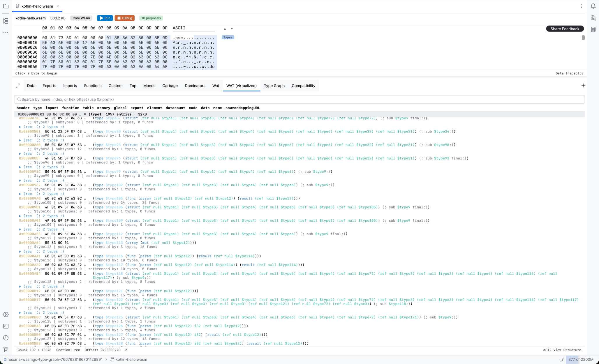Run the kotlin-hello.wasm module
The height and width of the screenshot is (364, 599).
(105, 18)
